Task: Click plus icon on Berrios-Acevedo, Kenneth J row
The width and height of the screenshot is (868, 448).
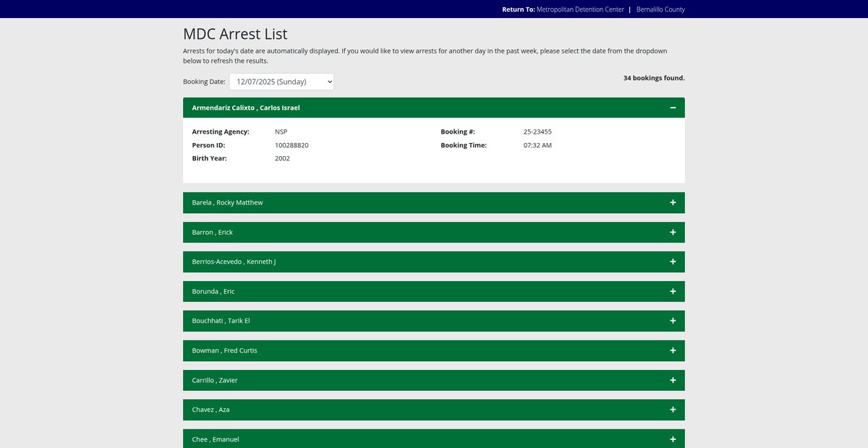Action: tap(673, 262)
